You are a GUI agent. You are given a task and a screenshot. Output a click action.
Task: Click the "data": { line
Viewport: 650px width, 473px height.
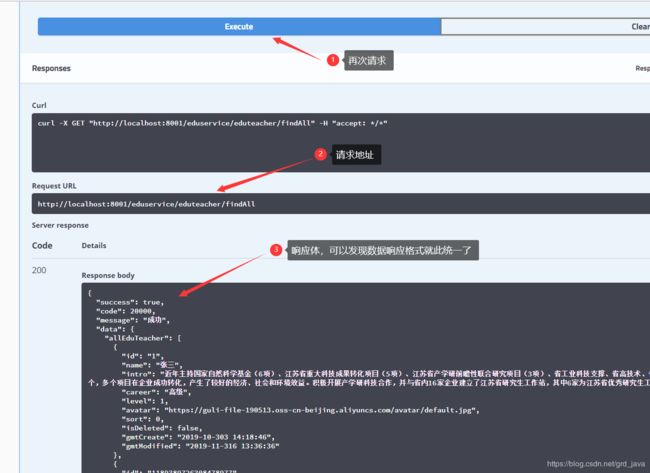coord(115,329)
